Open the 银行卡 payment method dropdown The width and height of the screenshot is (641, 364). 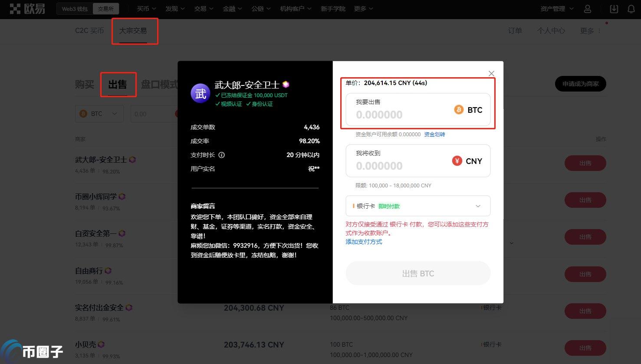(x=418, y=206)
